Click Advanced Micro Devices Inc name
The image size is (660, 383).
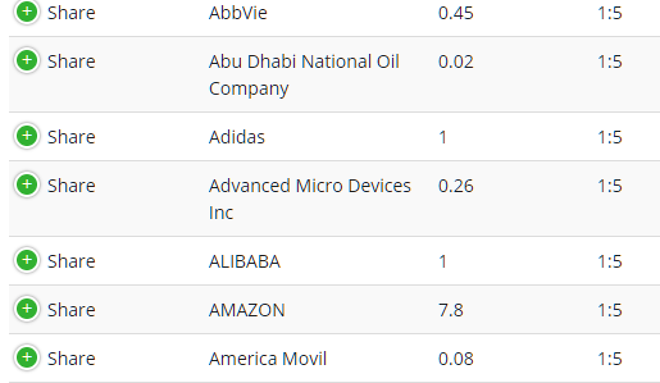coord(310,199)
